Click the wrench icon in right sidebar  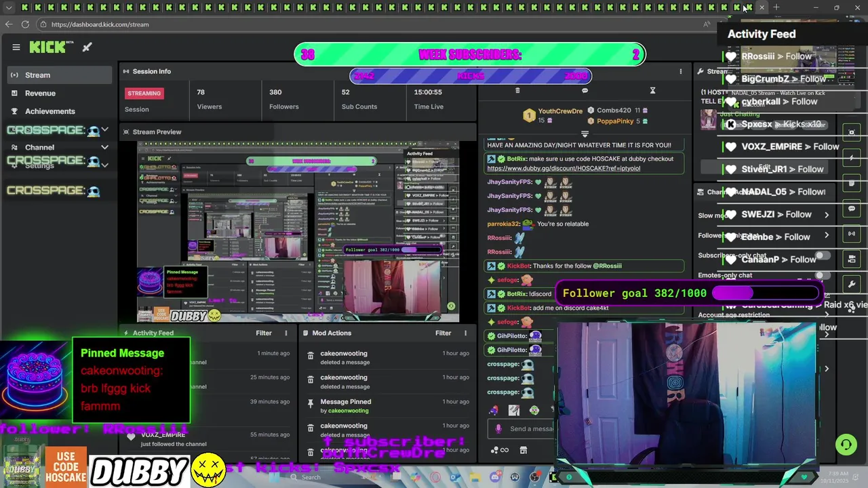tap(852, 284)
